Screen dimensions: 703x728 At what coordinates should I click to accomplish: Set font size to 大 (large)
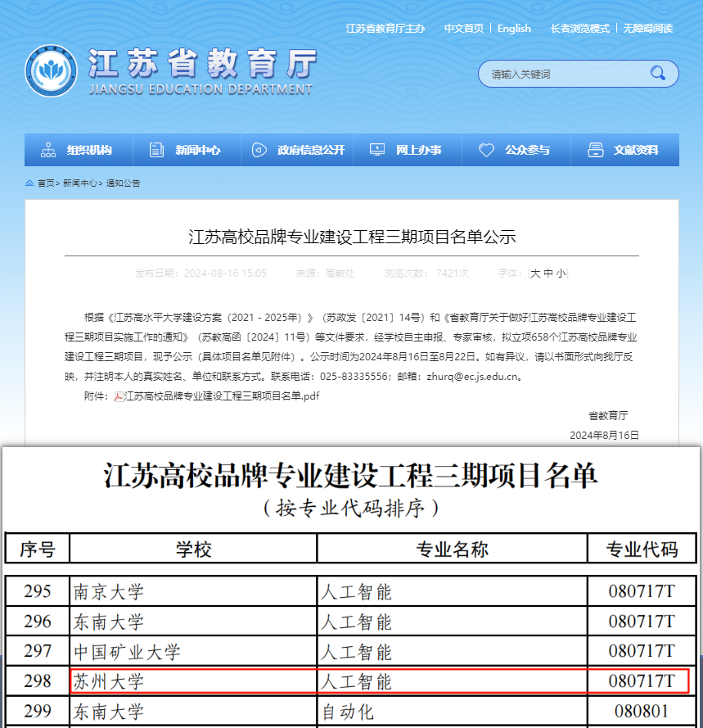pyautogui.click(x=535, y=274)
